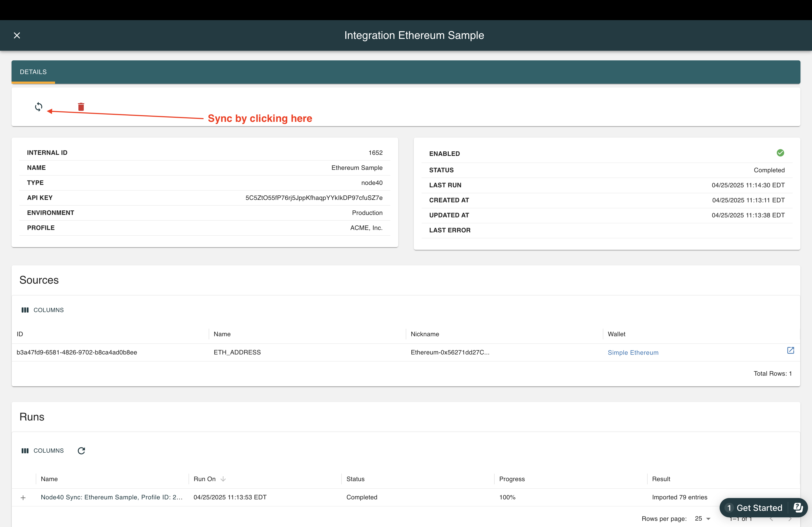Click the green Enabled check icon
This screenshot has width=812, height=527.
tap(780, 153)
